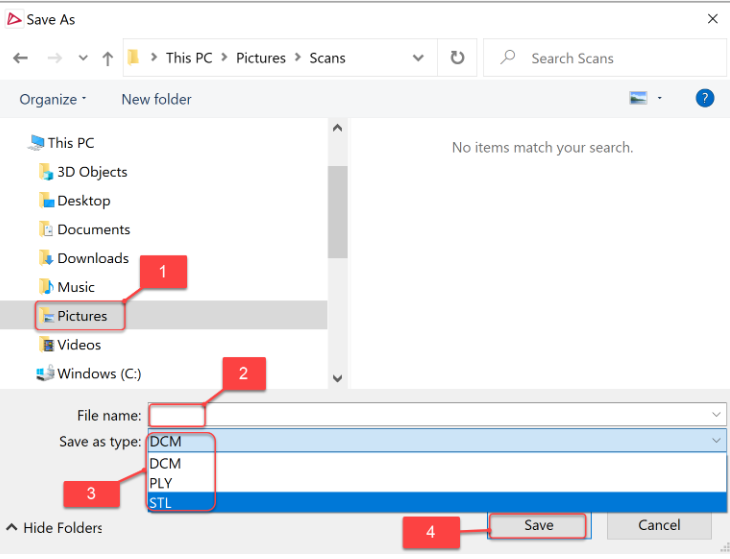Viewport: 730px width, 559px height.
Task: Create a New folder
Action: (x=156, y=99)
